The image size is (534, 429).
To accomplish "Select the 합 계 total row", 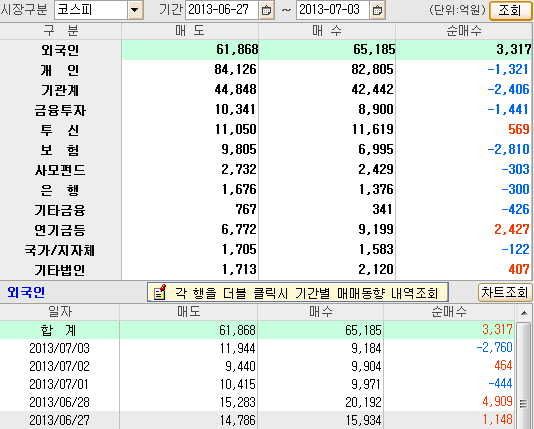I will coord(258,330).
